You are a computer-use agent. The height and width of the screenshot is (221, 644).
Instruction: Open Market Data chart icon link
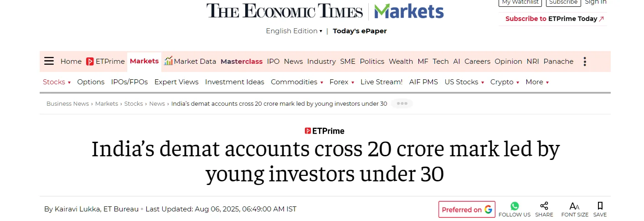[x=169, y=61]
